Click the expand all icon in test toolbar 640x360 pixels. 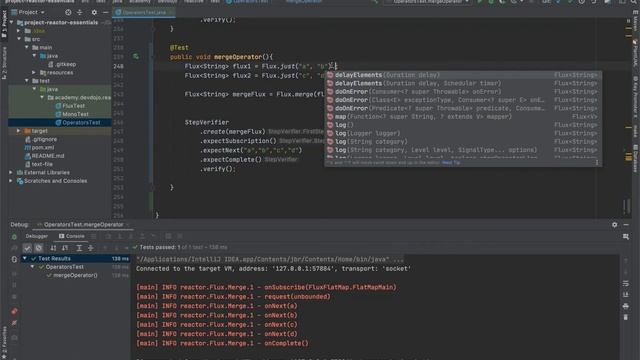click(79, 247)
